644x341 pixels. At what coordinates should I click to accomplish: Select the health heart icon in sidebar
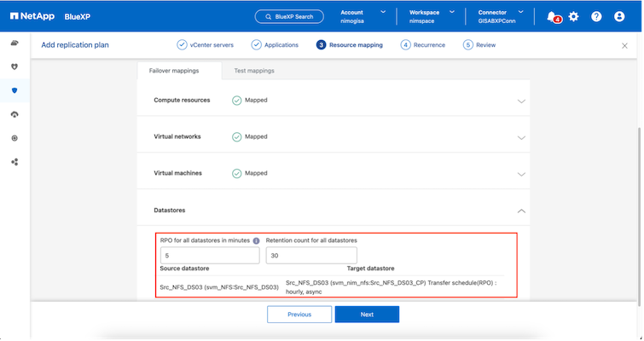pos(15,66)
